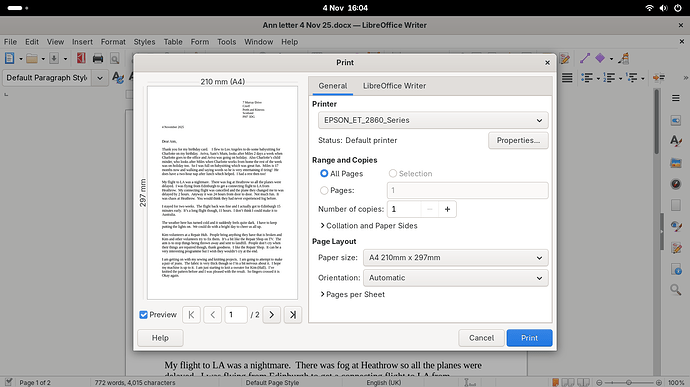
Task: Select the Selection radio button
Action: point(393,173)
